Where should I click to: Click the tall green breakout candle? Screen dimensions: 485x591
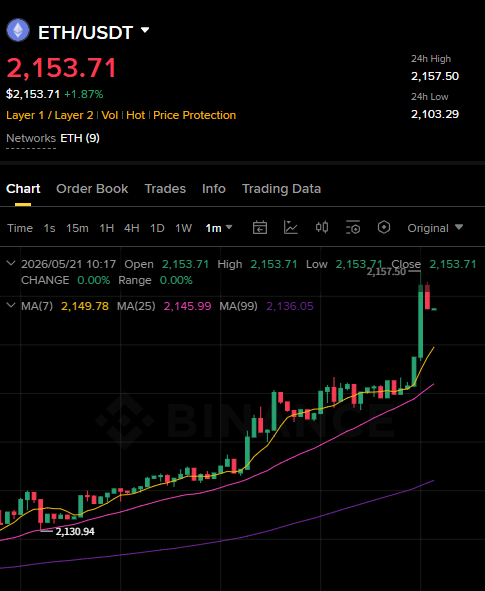pyautogui.click(x=421, y=321)
